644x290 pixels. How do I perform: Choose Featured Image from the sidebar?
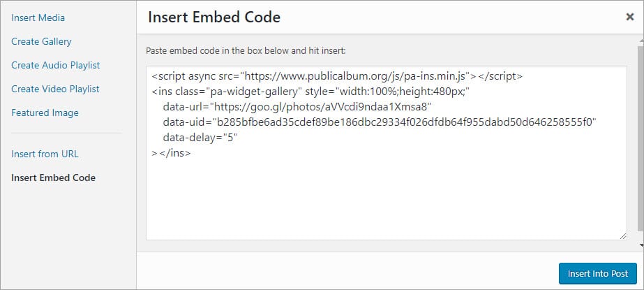(45, 113)
